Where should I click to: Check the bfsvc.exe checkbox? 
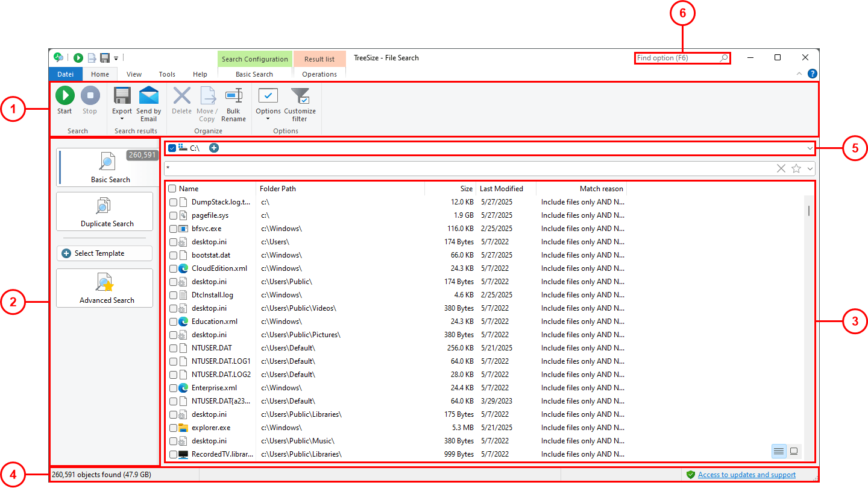pos(174,229)
